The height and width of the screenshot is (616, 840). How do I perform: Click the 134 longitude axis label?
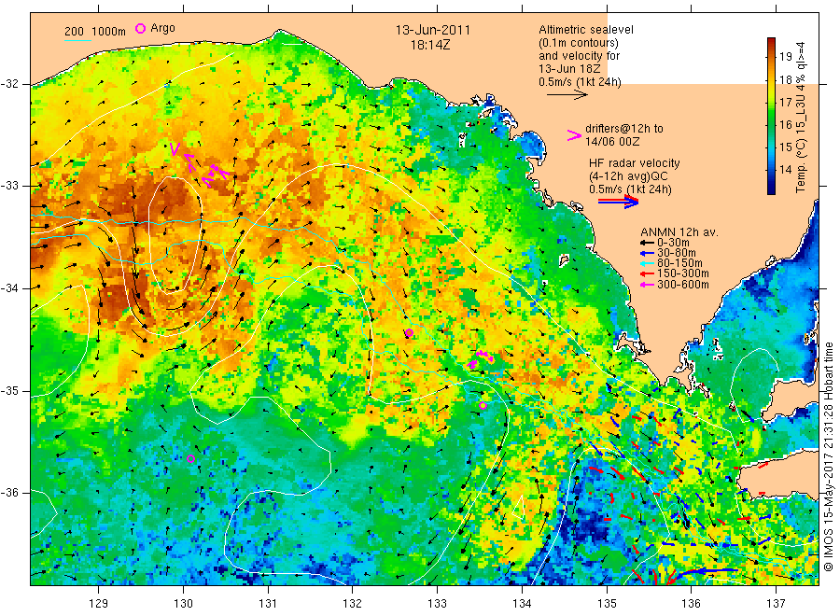tap(522, 604)
